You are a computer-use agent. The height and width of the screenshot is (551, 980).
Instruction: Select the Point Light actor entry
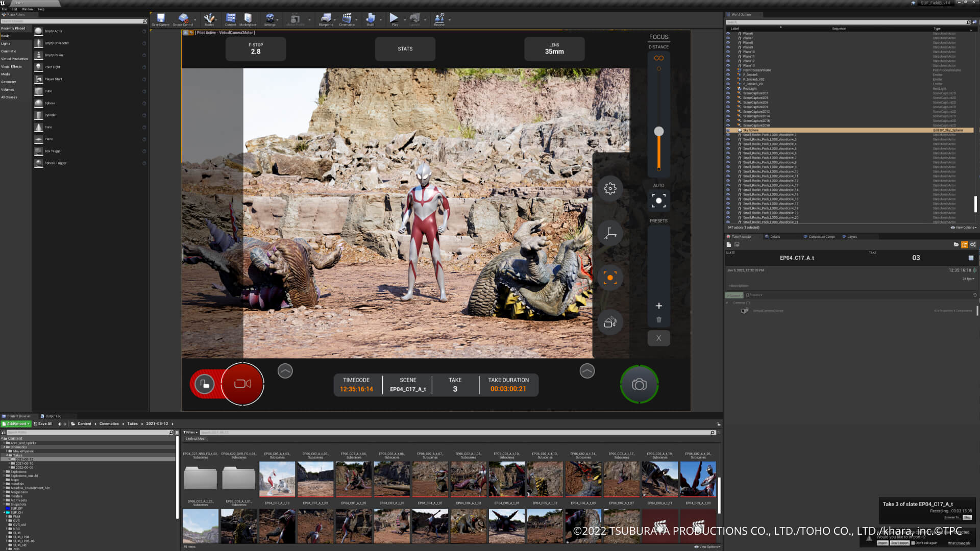point(89,67)
